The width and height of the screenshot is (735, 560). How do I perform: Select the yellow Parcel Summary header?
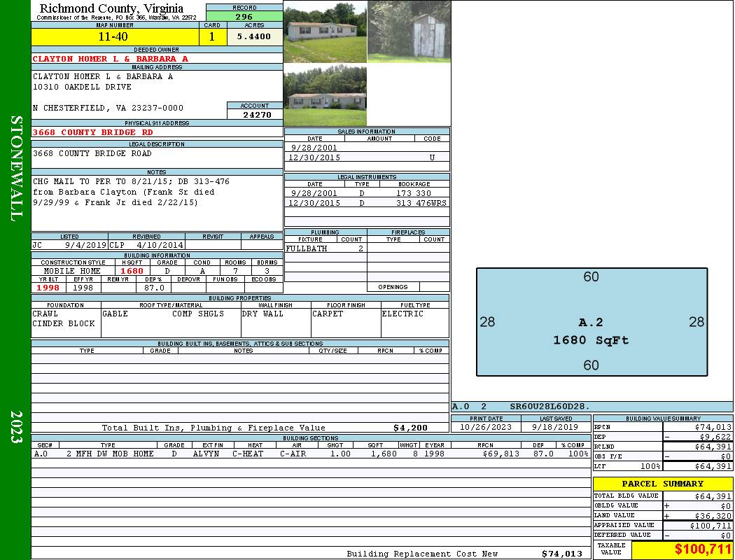tap(662, 484)
